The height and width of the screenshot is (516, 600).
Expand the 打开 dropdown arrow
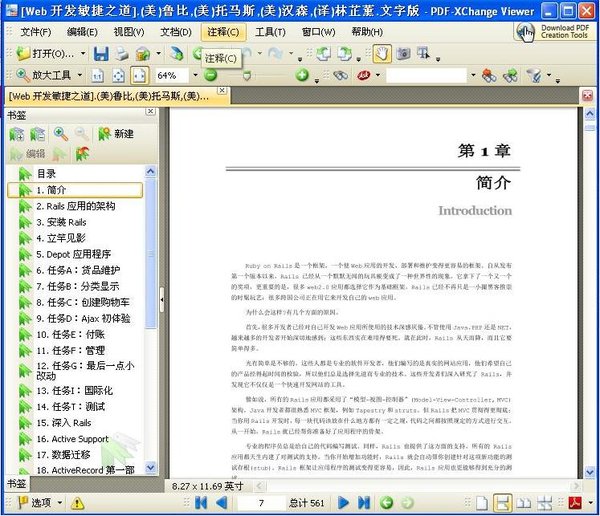(x=83, y=54)
